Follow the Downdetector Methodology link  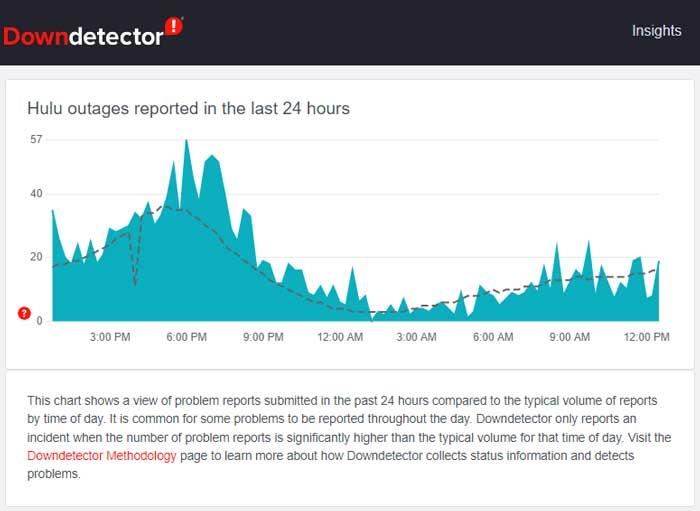pos(102,456)
